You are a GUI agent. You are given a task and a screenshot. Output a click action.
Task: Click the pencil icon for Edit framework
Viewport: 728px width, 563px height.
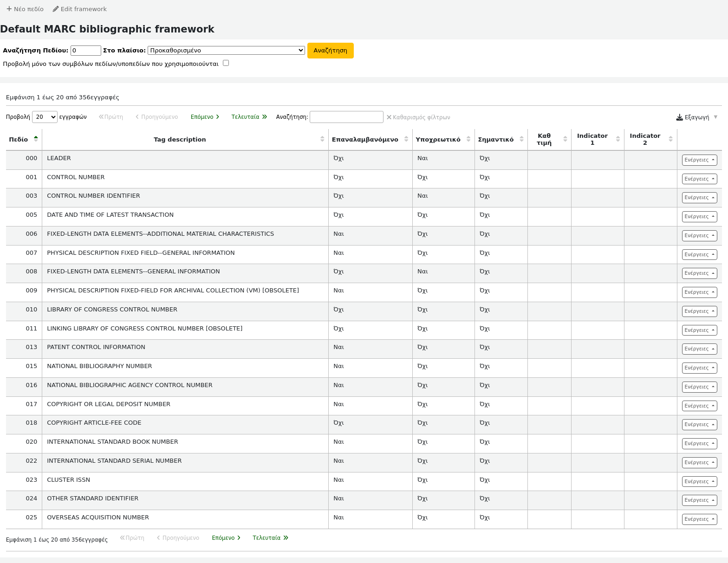pos(56,9)
